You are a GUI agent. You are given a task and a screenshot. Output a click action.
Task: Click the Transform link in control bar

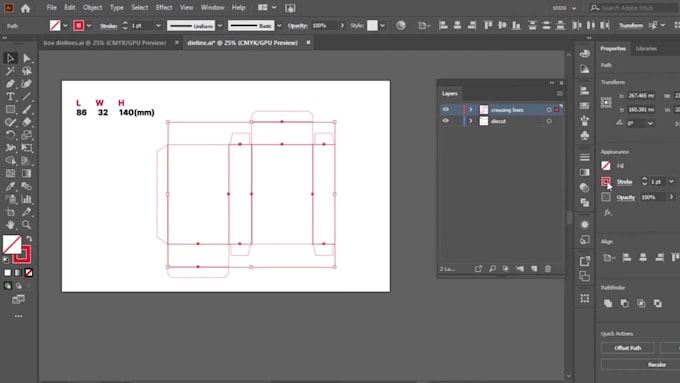tap(631, 26)
